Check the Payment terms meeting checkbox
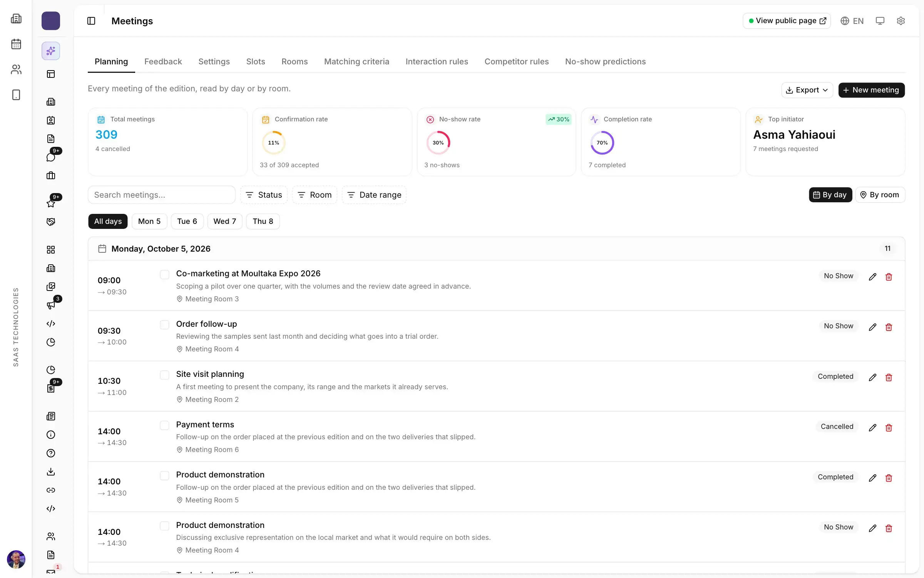This screenshot has height=578, width=924. click(164, 425)
